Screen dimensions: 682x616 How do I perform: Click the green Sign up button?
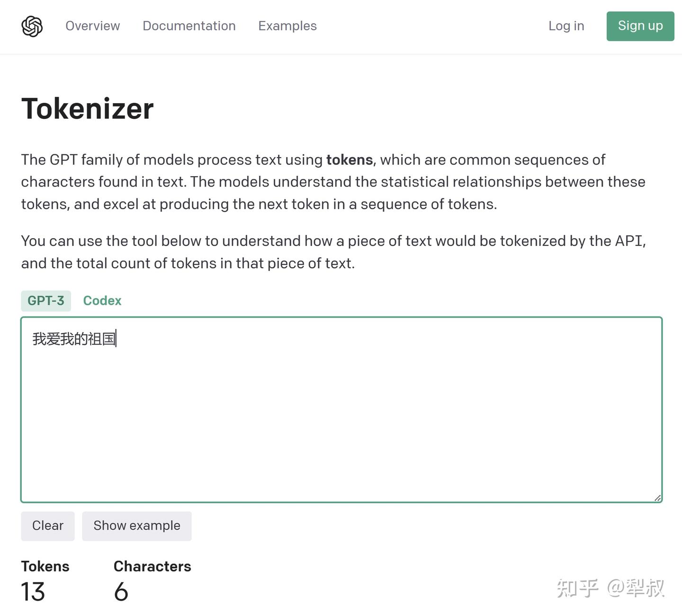point(640,26)
